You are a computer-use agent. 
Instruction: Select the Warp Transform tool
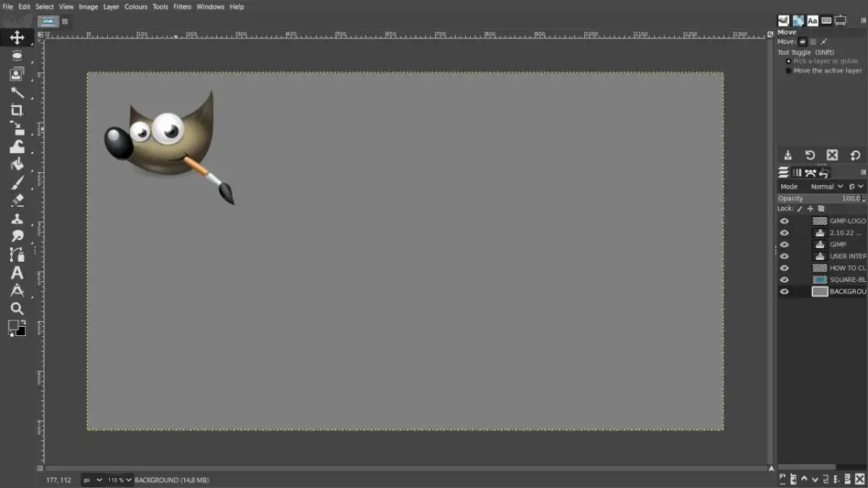17,146
